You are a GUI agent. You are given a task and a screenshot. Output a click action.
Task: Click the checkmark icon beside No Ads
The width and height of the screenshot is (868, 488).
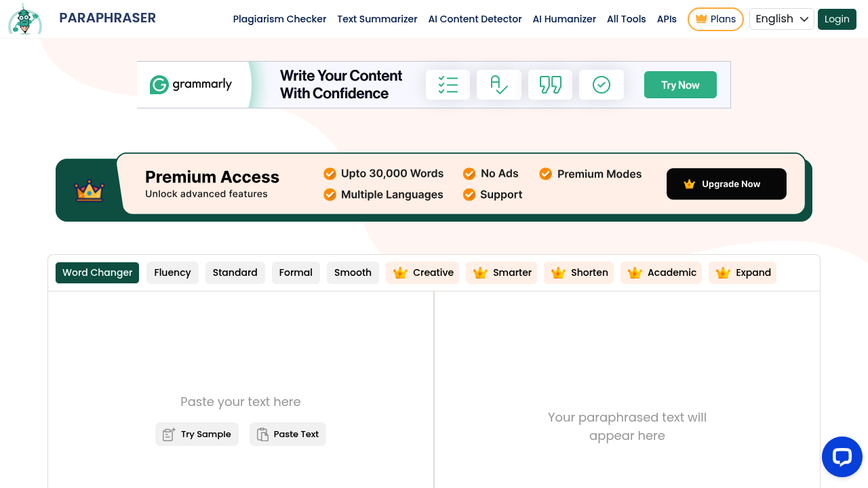coord(469,174)
